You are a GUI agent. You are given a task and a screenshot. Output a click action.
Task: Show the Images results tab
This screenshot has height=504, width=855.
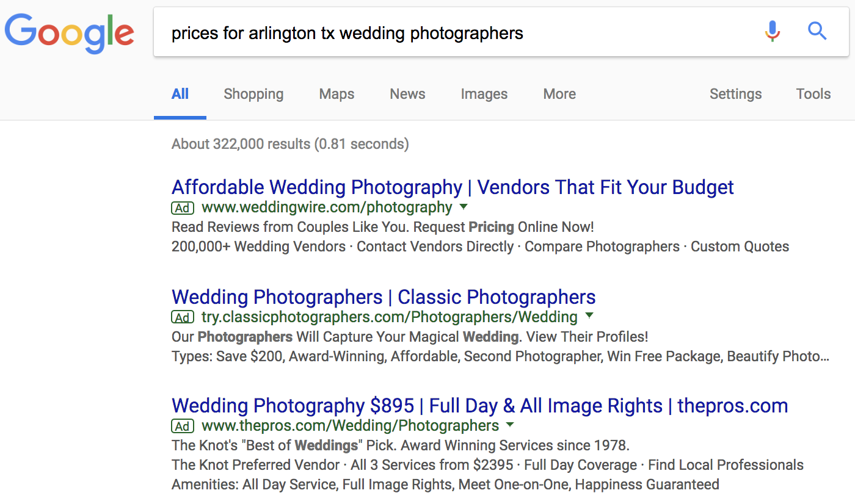coord(484,94)
